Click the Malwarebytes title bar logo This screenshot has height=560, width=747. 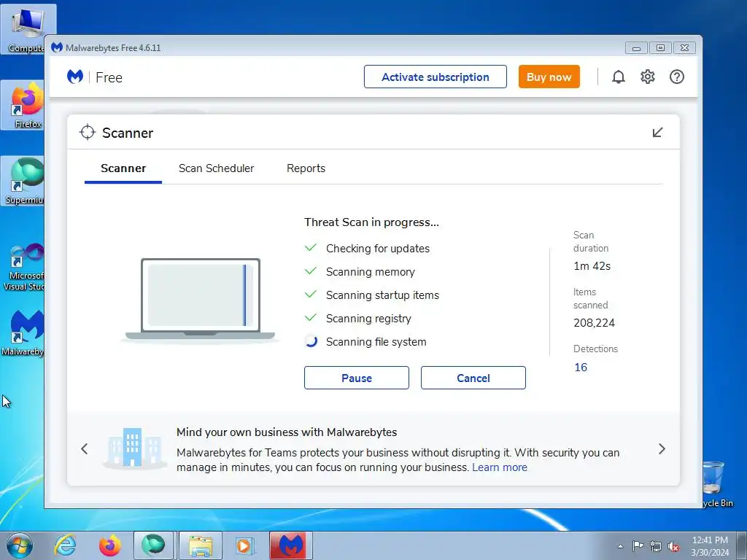(57, 47)
